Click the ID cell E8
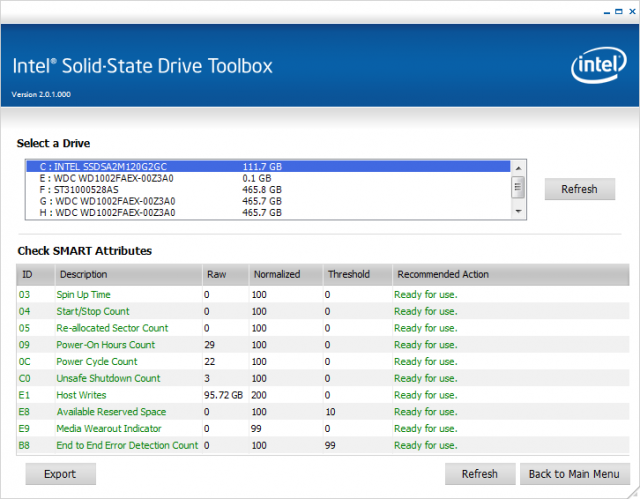Viewport: 640px width, 499px height. (x=24, y=412)
